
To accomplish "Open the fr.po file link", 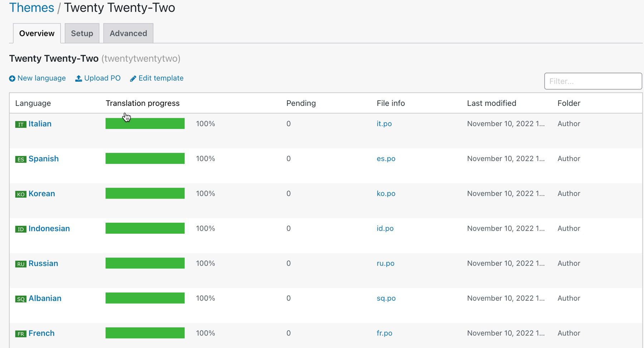I will pos(384,333).
